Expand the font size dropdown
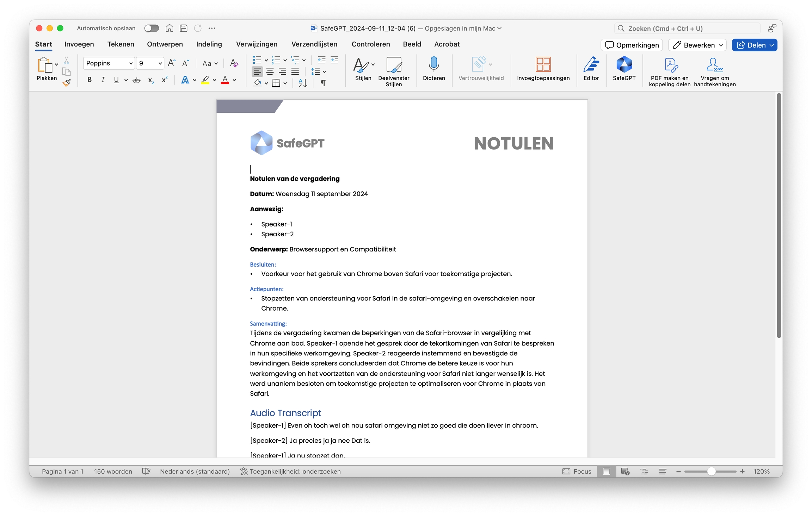Screen dimensions: 812x516 160,63
